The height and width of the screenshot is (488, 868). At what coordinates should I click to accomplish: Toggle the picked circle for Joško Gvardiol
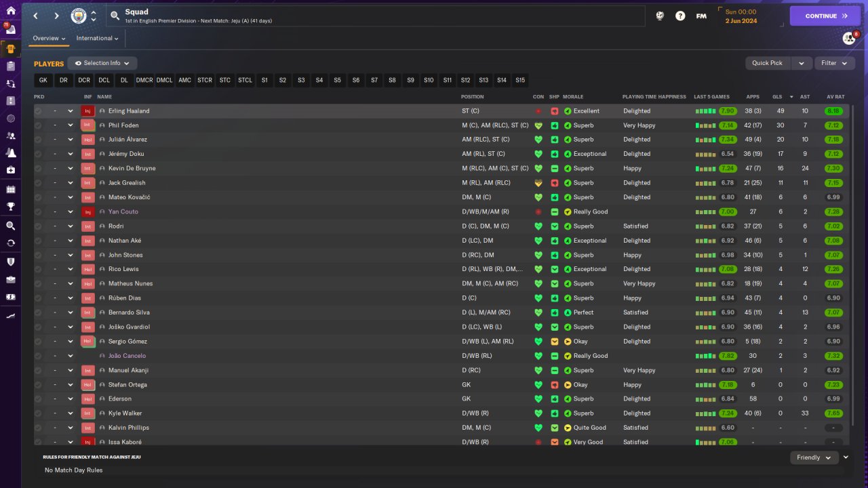tap(38, 327)
